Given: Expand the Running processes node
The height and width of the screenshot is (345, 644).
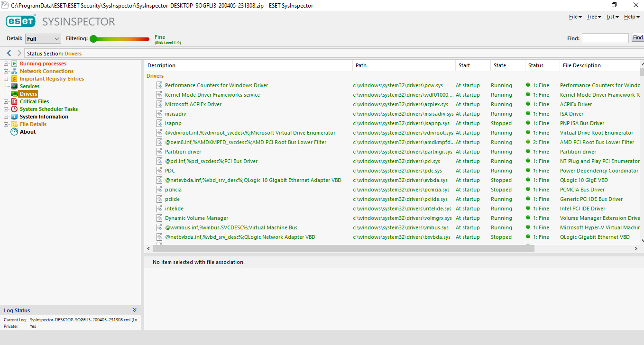Looking at the screenshot, I should [6, 64].
